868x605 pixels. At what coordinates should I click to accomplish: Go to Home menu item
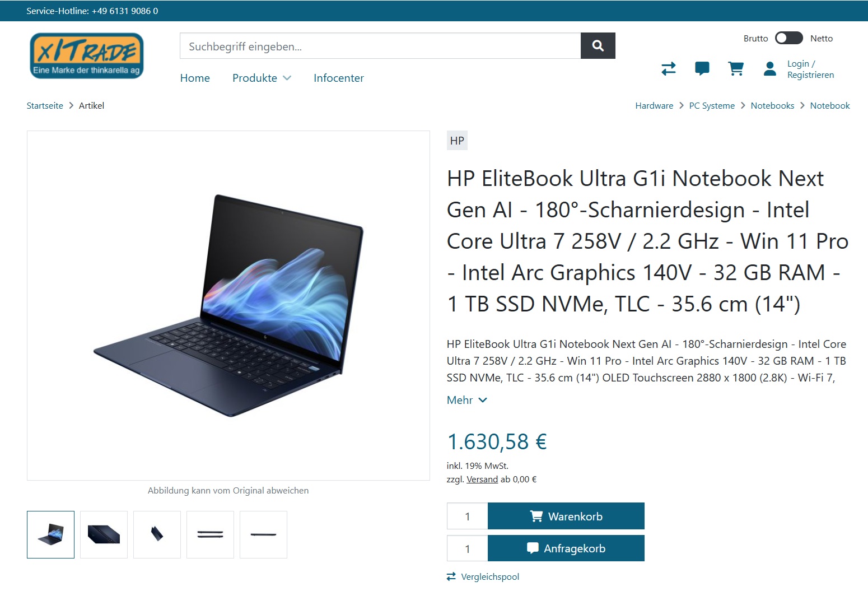195,78
